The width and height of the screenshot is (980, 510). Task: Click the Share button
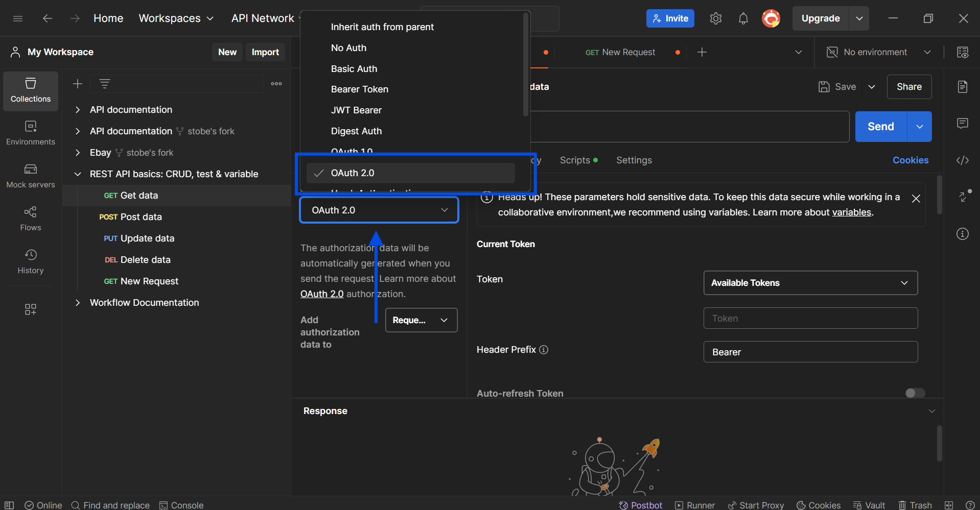(x=909, y=87)
